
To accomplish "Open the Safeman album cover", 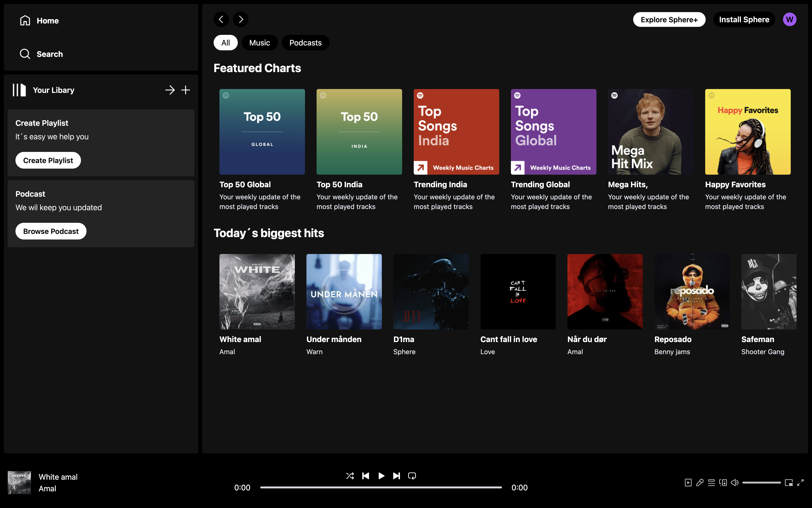I will (x=769, y=292).
